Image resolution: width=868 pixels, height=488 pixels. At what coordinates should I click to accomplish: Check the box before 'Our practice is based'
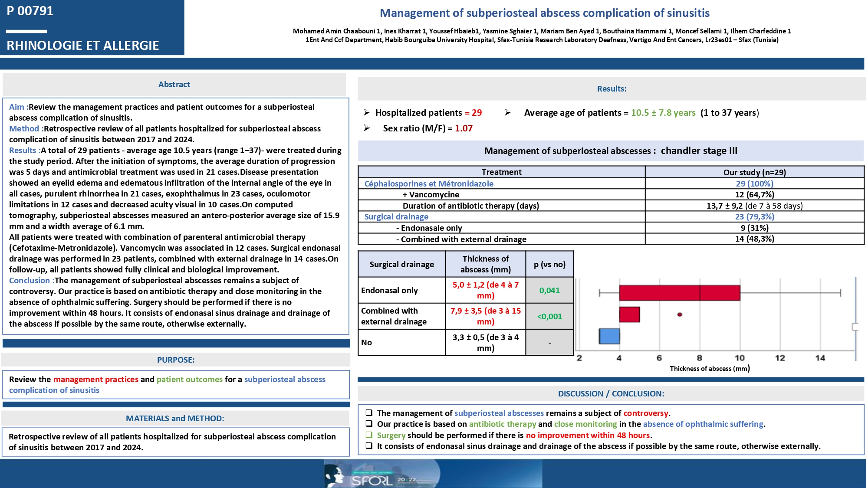[369, 423]
